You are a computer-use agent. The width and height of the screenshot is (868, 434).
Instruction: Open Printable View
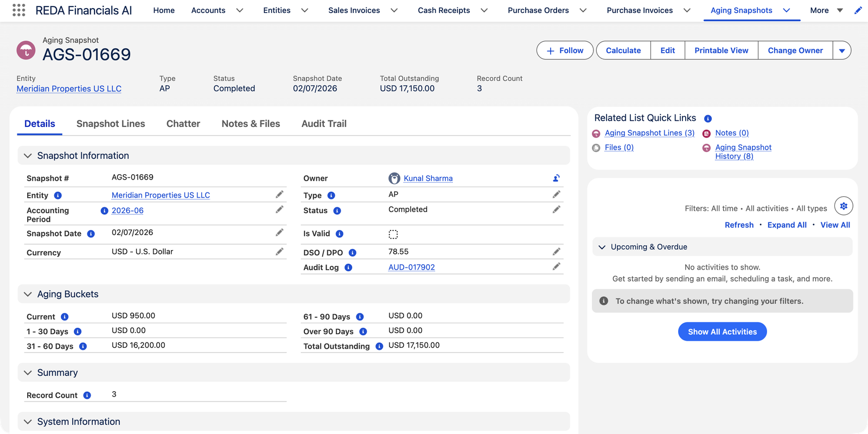[721, 50]
